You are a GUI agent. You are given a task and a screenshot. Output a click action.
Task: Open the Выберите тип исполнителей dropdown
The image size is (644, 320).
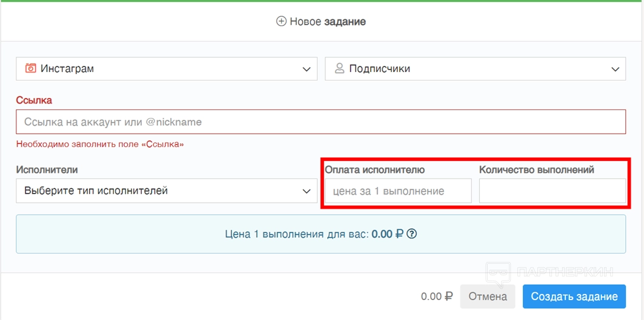tap(166, 191)
